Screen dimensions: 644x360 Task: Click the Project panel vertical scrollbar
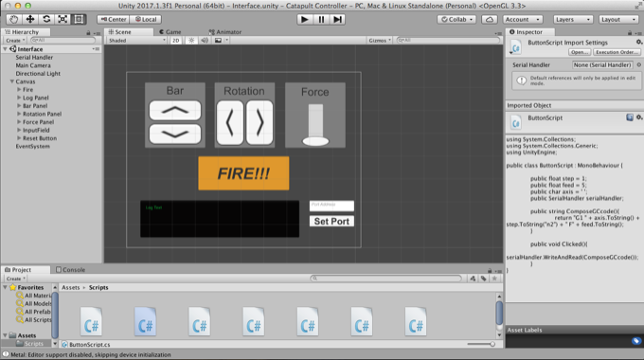[499, 314]
